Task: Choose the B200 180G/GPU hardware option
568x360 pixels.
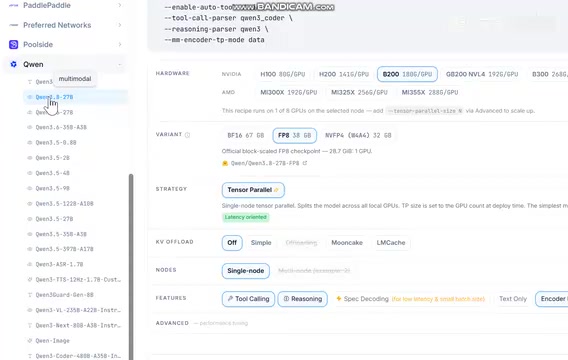Action: point(407,74)
